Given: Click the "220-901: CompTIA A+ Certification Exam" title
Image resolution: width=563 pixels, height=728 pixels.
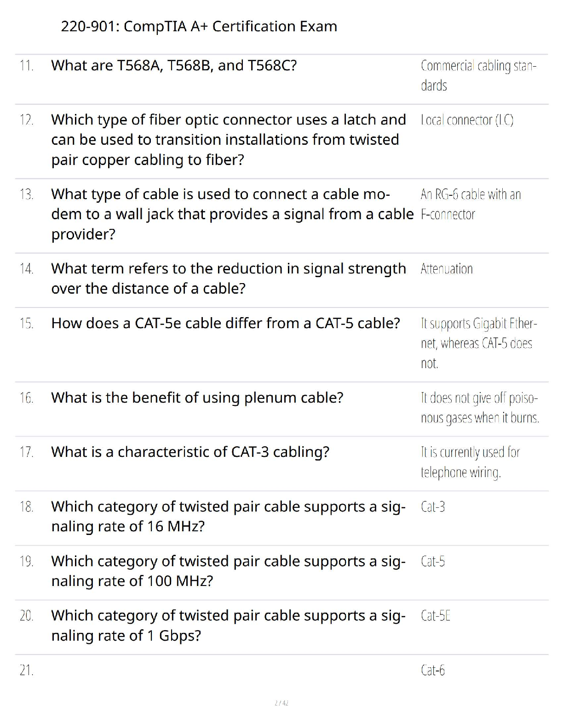Looking at the screenshot, I should point(199,26).
